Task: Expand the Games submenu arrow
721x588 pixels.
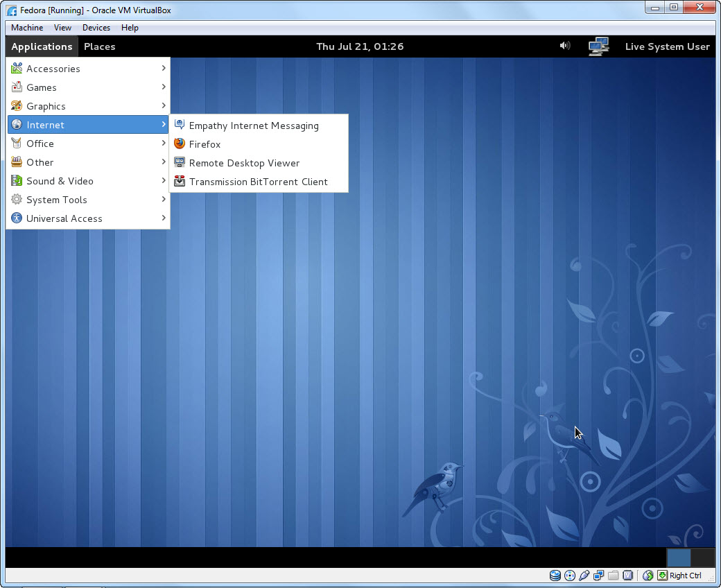Action: pos(163,87)
